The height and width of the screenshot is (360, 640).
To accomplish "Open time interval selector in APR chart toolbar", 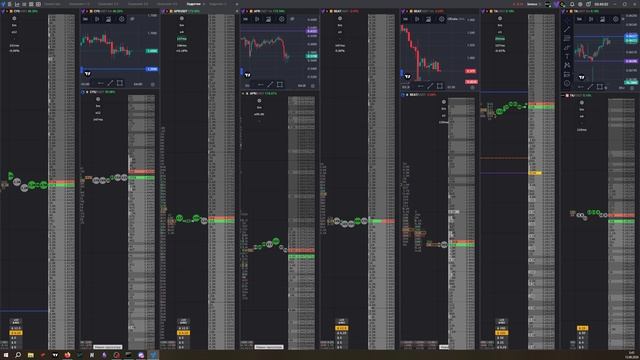I will click(245, 19).
